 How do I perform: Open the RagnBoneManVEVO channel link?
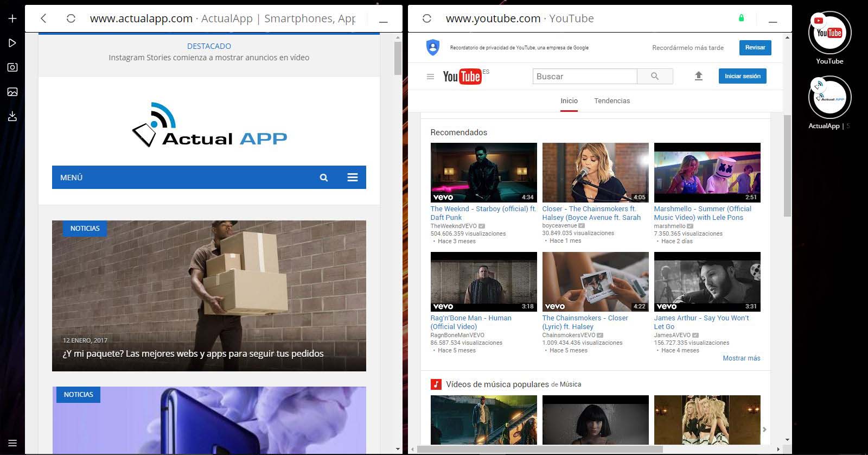tap(457, 335)
